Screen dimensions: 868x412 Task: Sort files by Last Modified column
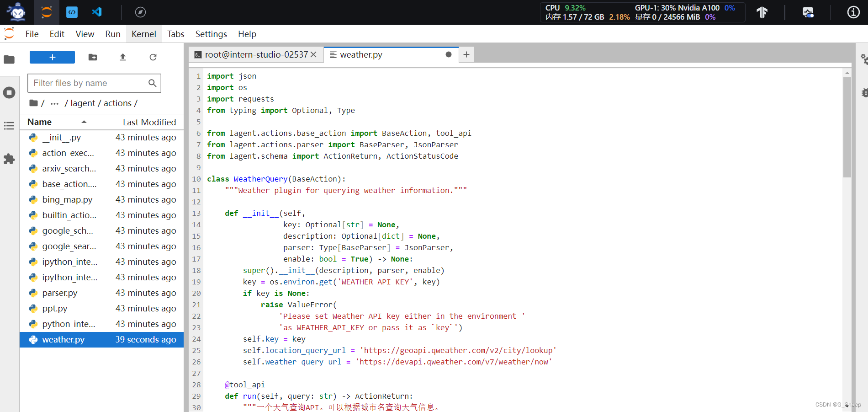[x=141, y=122]
